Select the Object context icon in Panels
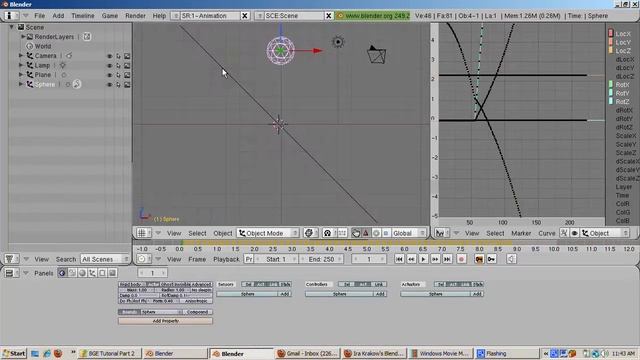The width and height of the screenshot is (640, 360). (x=93, y=273)
